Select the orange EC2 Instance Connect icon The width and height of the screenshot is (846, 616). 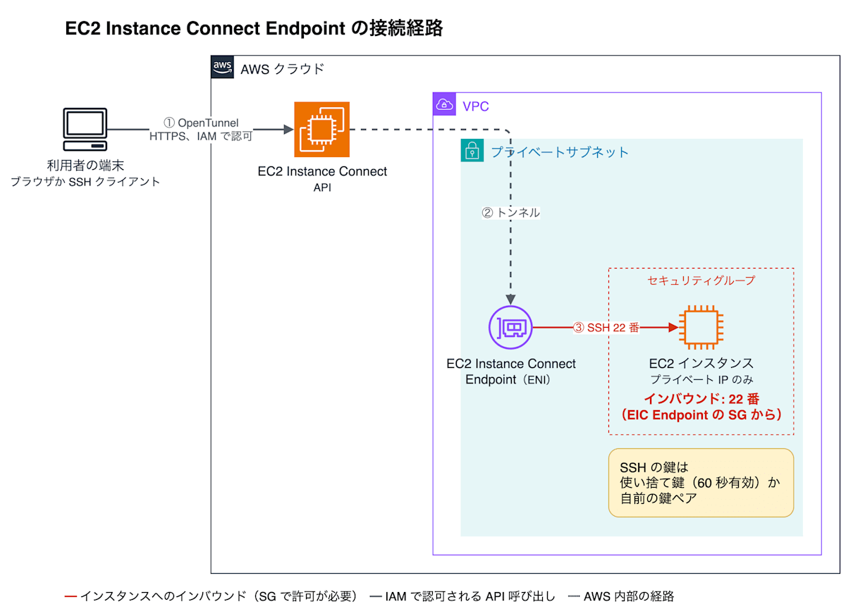(322, 130)
